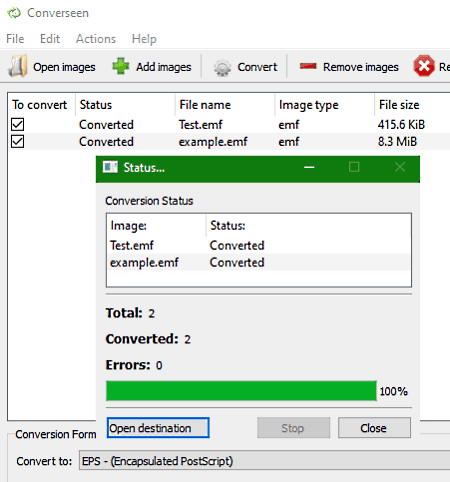Click the Open images folder icon
The image size is (450, 482).
(x=18, y=66)
